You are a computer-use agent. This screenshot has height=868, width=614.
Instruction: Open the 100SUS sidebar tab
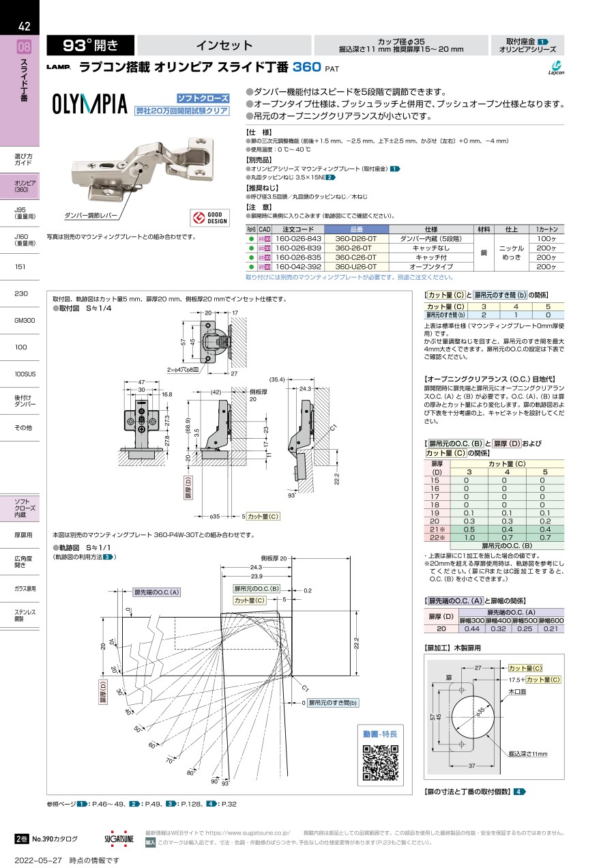(x=20, y=373)
